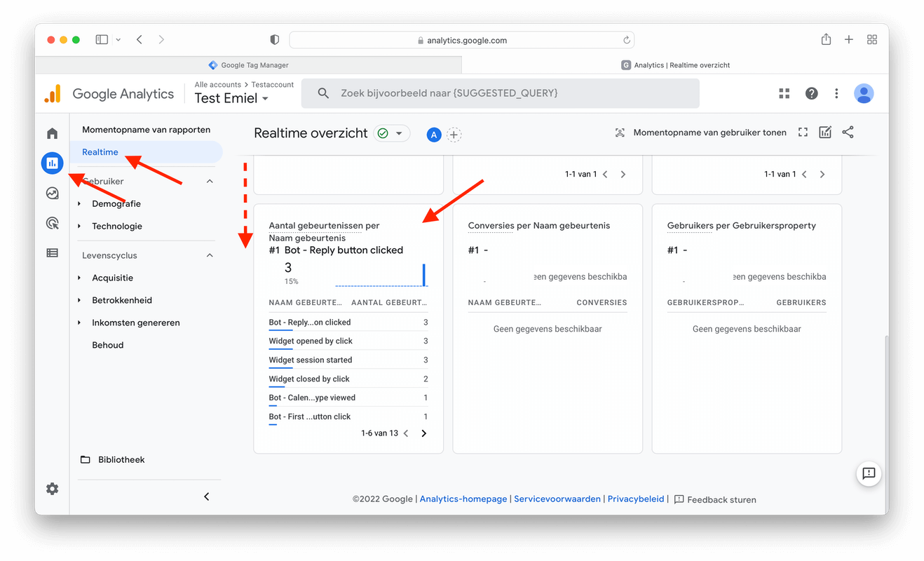Open the Analytics-homepage footer link
Image resolution: width=924 pixels, height=561 pixels.
(x=463, y=499)
